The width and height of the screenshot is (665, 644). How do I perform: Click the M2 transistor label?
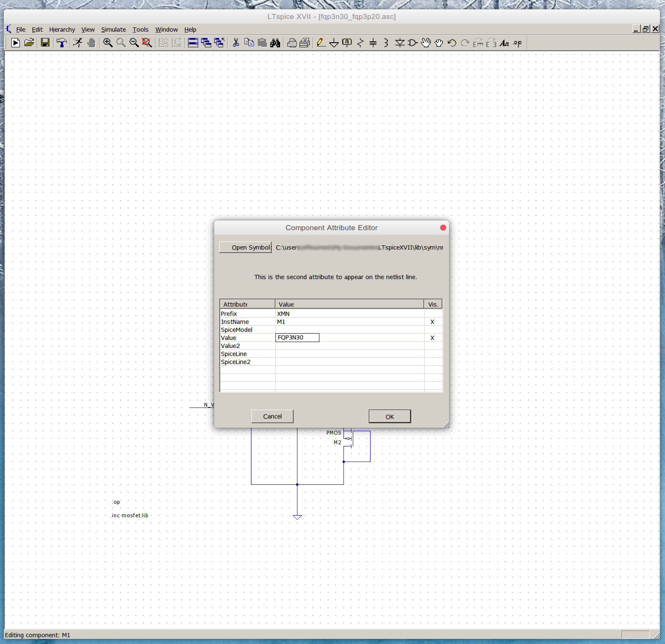pos(338,443)
